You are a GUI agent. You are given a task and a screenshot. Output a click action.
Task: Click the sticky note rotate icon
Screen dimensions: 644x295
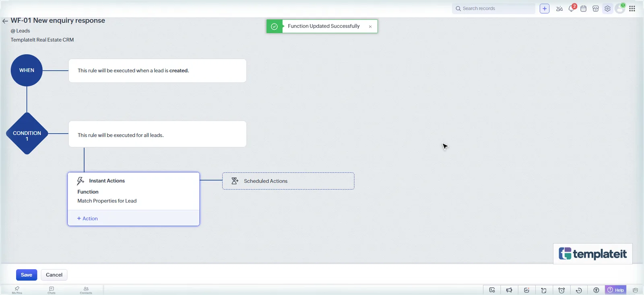(x=544, y=290)
